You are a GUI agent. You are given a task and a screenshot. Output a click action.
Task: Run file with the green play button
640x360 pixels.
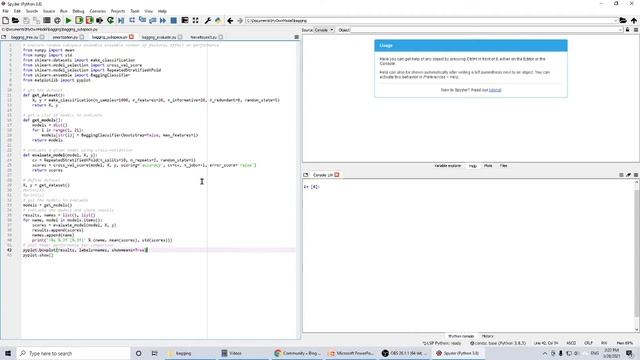pos(69,20)
